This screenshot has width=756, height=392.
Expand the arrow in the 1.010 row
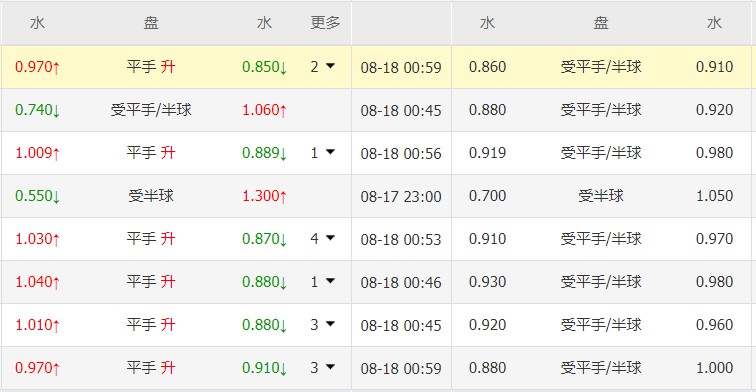pyautogui.click(x=330, y=324)
